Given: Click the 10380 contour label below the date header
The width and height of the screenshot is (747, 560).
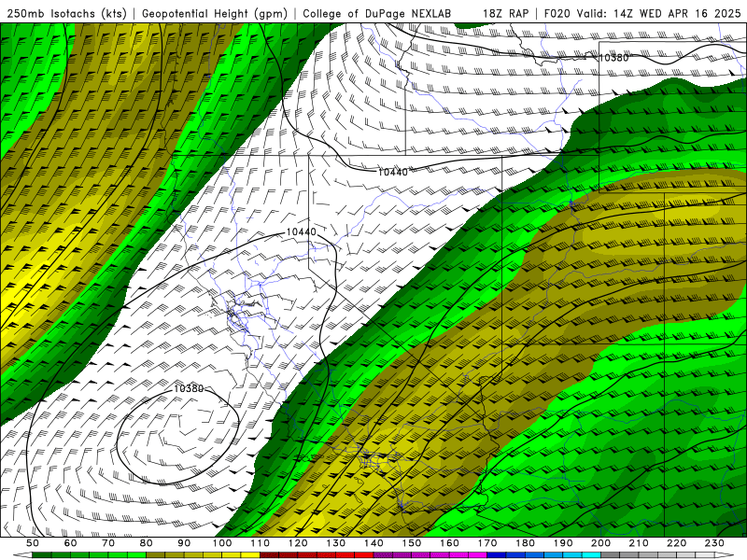Looking at the screenshot, I should [x=613, y=58].
